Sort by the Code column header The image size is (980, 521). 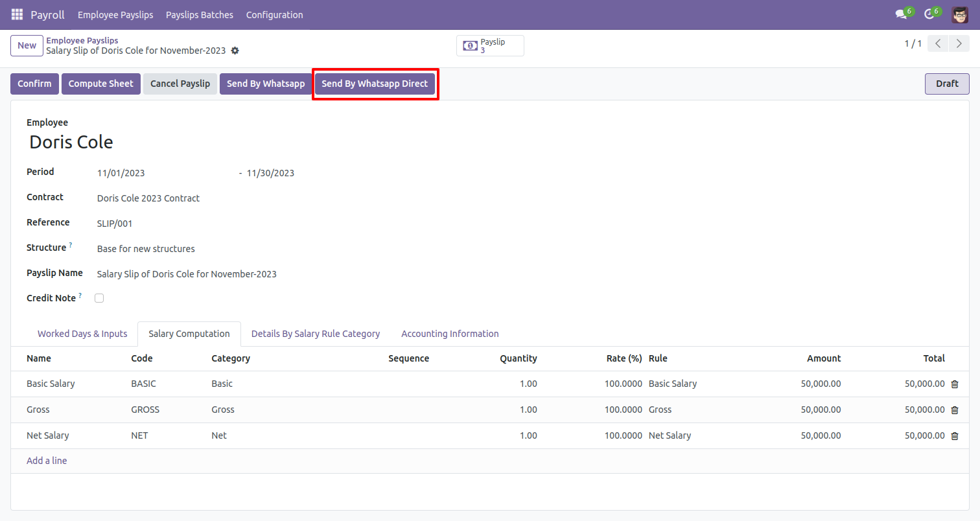coord(142,358)
